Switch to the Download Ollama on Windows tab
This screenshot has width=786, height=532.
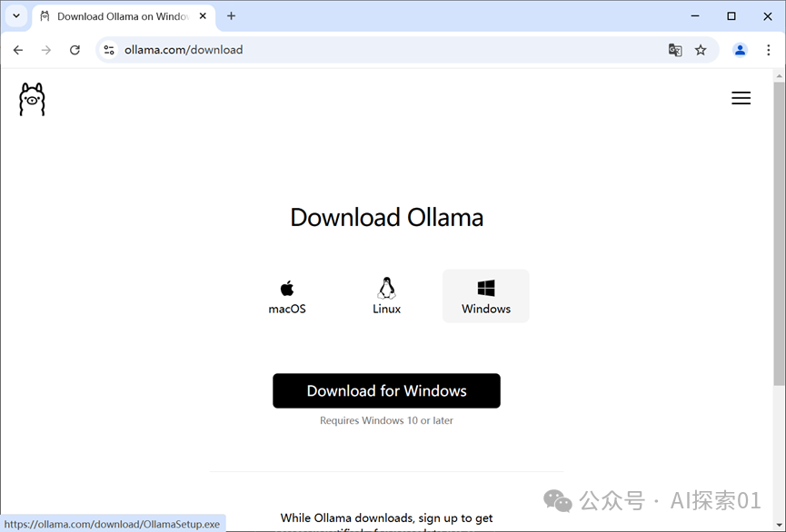pyautogui.click(x=123, y=16)
